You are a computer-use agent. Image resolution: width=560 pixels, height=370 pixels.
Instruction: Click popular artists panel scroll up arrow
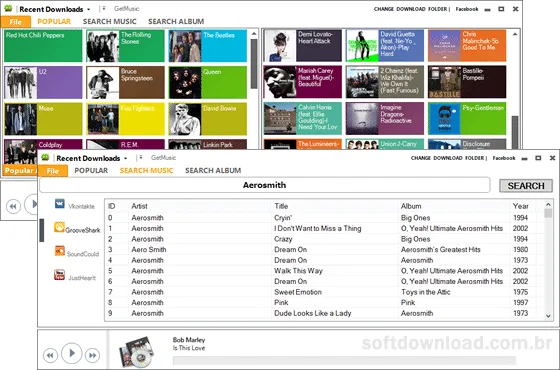coord(254,34)
